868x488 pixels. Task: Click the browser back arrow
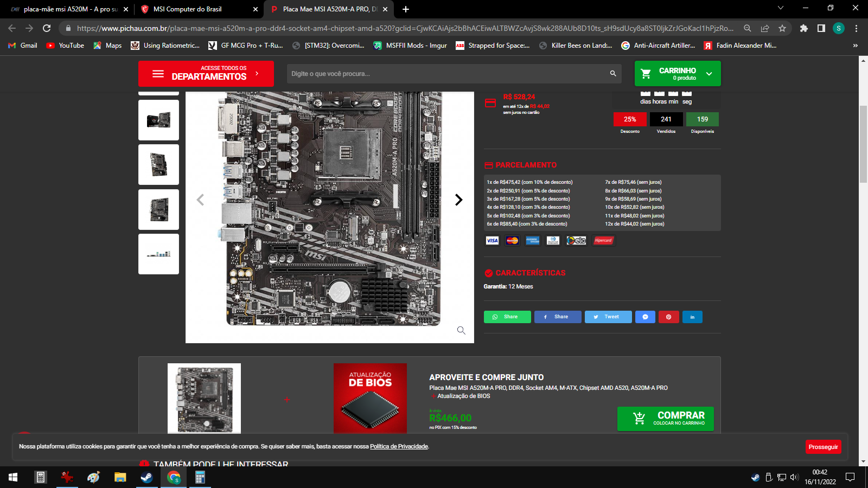click(12, 28)
